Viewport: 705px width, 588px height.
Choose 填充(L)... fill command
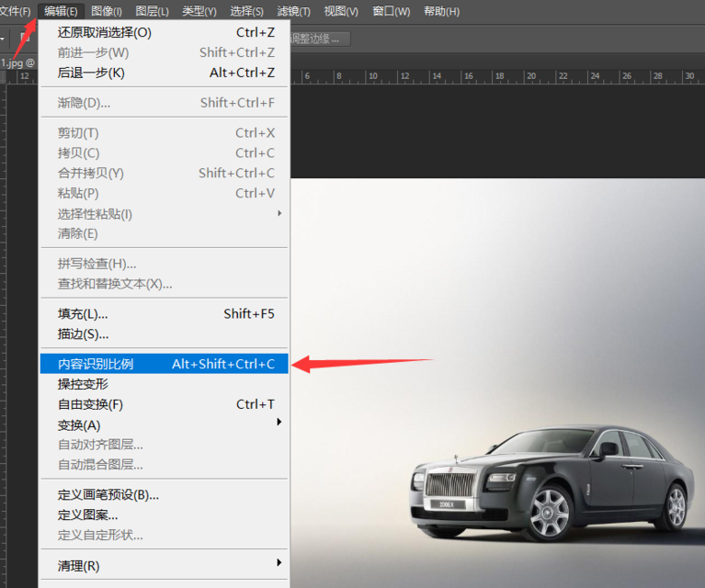tap(83, 314)
